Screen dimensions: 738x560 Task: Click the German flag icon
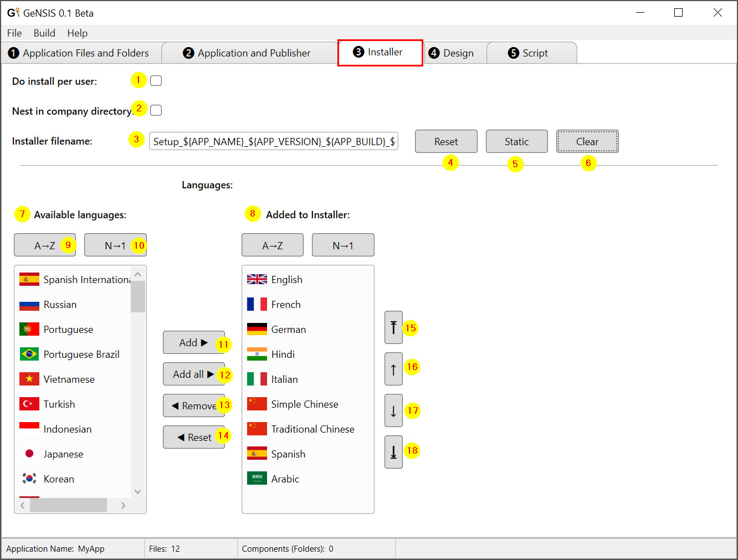pyautogui.click(x=257, y=329)
